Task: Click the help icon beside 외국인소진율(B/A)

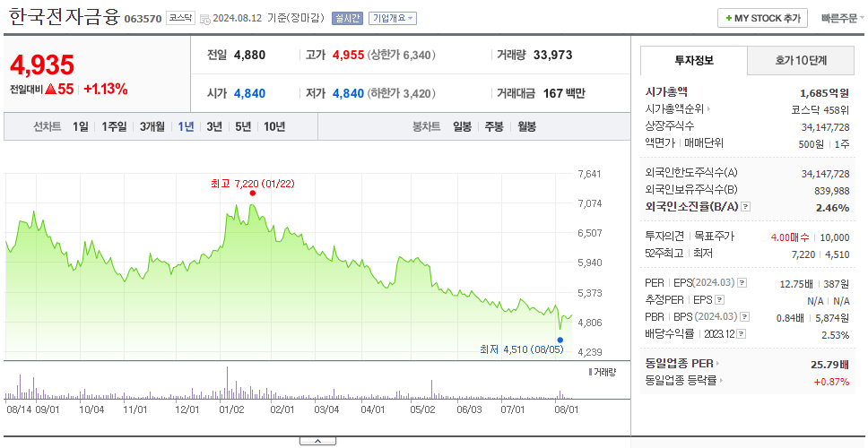Action: pos(746,207)
